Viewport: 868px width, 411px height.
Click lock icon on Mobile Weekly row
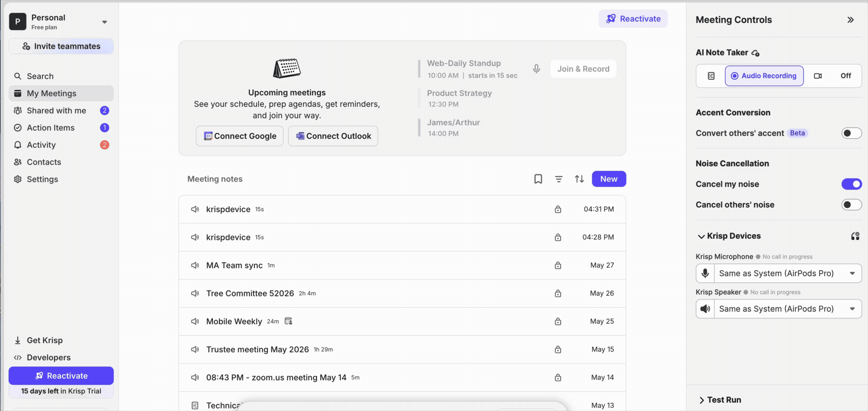[558, 322]
